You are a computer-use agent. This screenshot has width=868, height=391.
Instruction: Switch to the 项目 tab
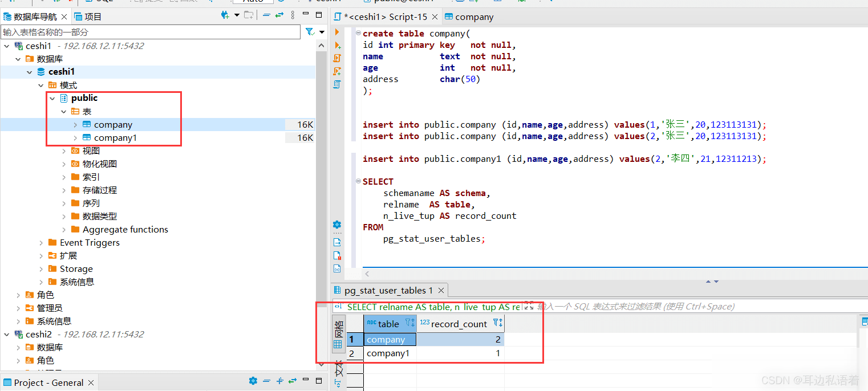click(x=88, y=17)
